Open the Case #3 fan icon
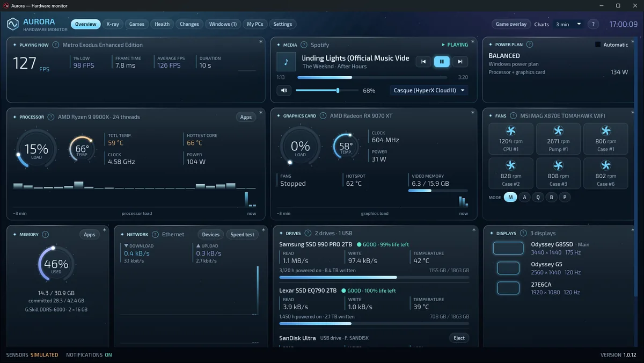Viewport: 644px width, 363px height. (x=558, y=165)
